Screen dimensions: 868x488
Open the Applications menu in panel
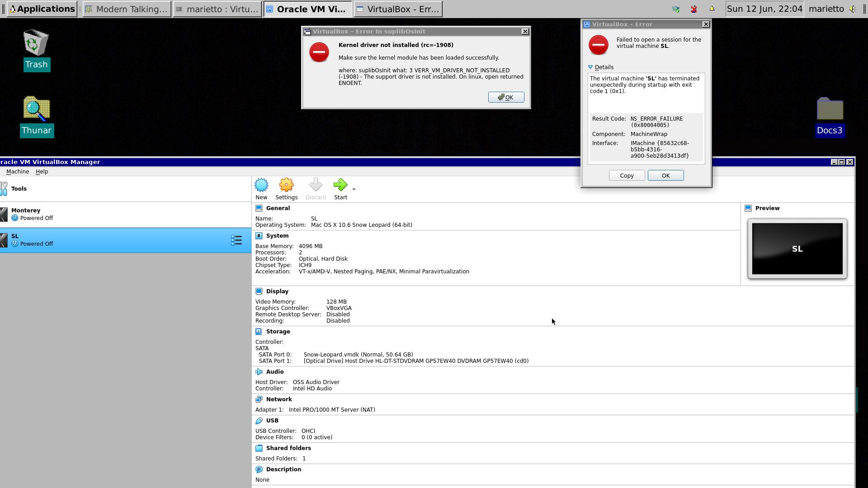click(42, 9)
